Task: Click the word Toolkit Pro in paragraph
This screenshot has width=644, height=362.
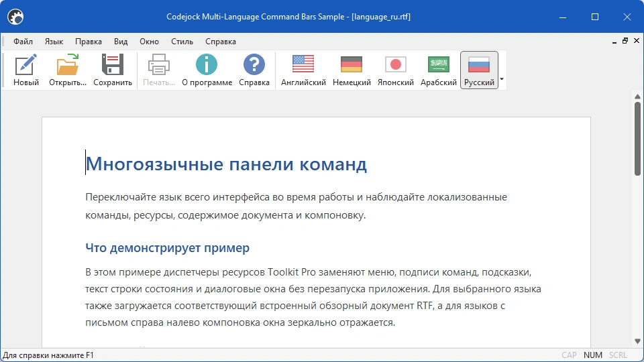Action: (292, 272)
